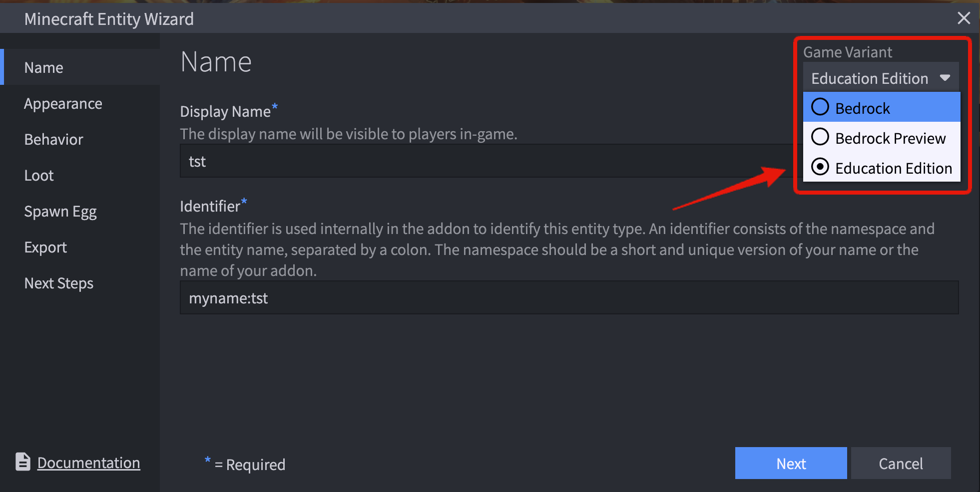Focus the Identifier input field
Viewport: 980px width, 492px height.
tap(568, 298)
